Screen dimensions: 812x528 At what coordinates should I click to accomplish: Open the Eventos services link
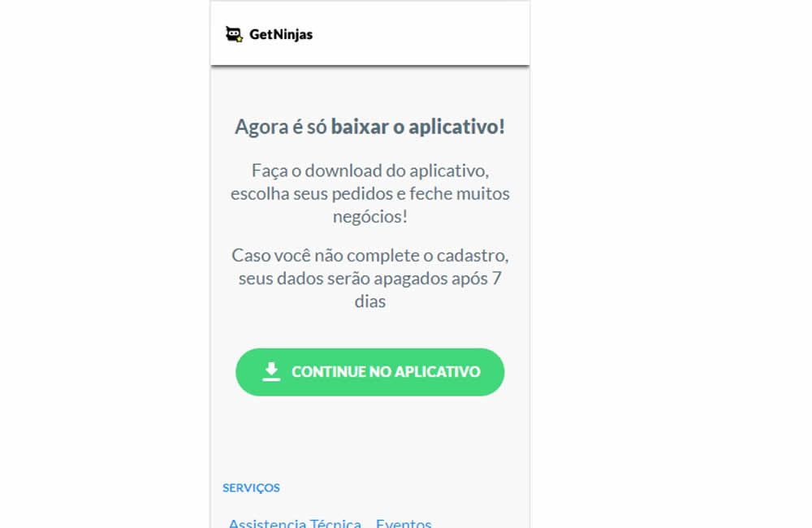(x=404, y=522)
